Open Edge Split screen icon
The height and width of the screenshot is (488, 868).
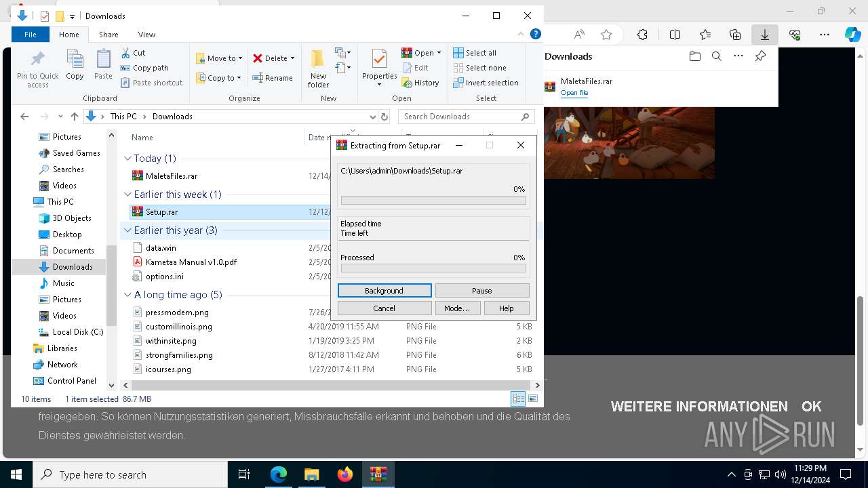pyautogui.click(x=675, y=35)
